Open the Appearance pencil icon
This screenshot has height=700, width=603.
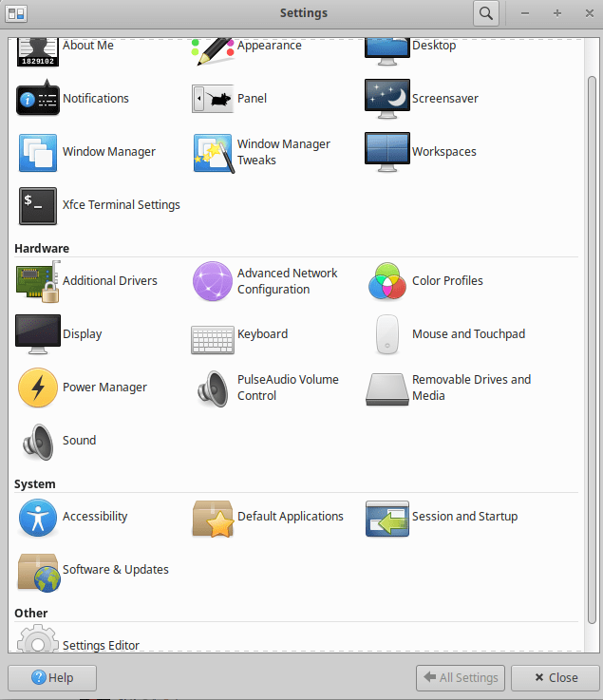pos(213,52)
